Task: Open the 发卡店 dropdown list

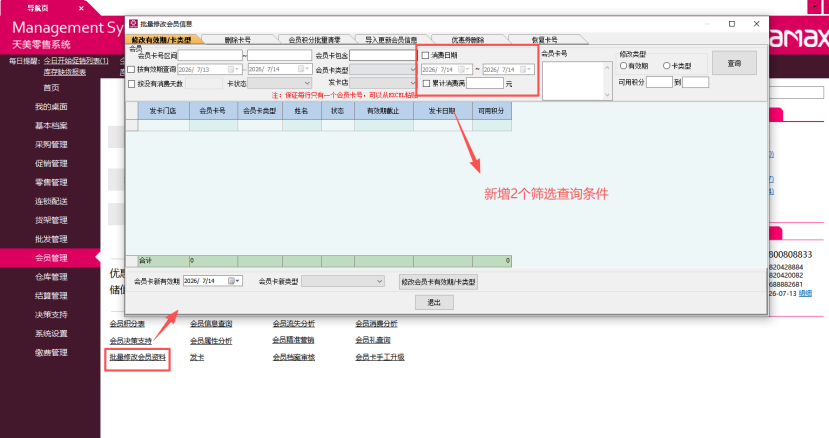Action: 383,83
